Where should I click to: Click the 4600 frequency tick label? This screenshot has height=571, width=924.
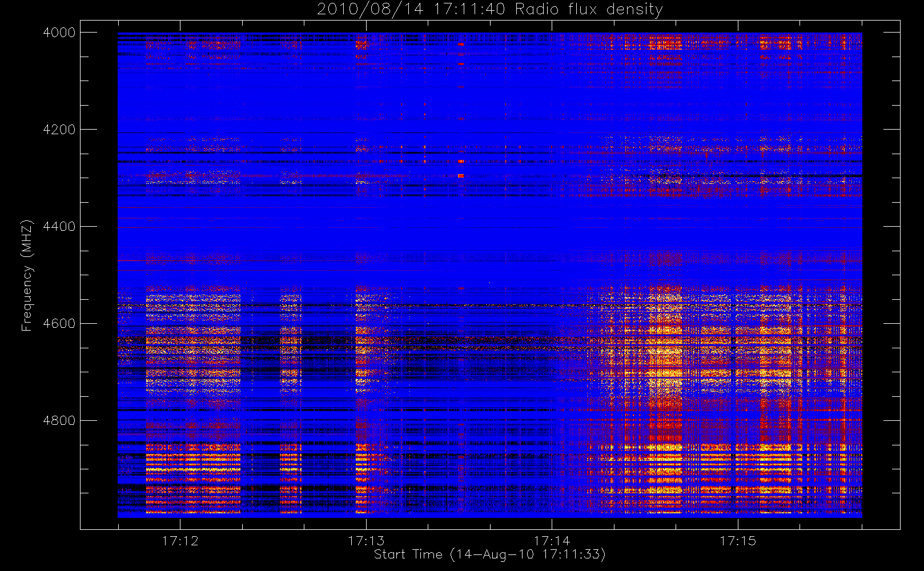[x=59, y=324]
